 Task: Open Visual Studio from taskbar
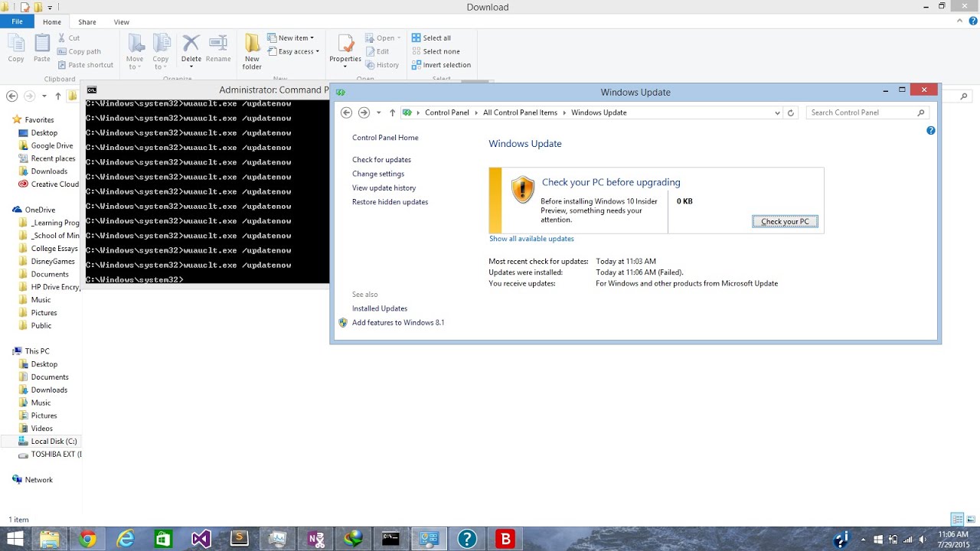201,539
